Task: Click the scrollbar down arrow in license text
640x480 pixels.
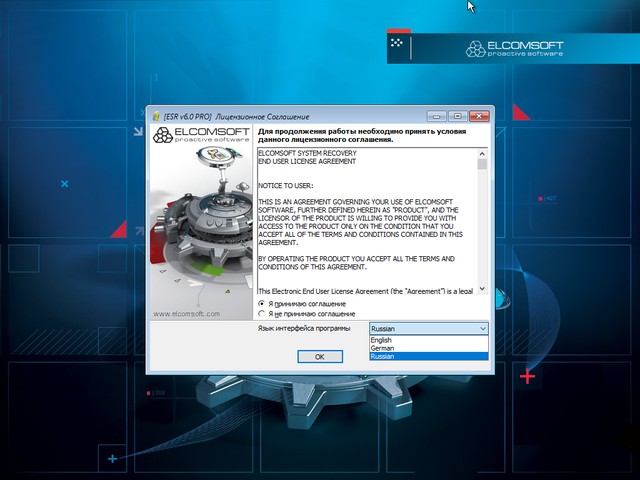Action: pos(483,289)
